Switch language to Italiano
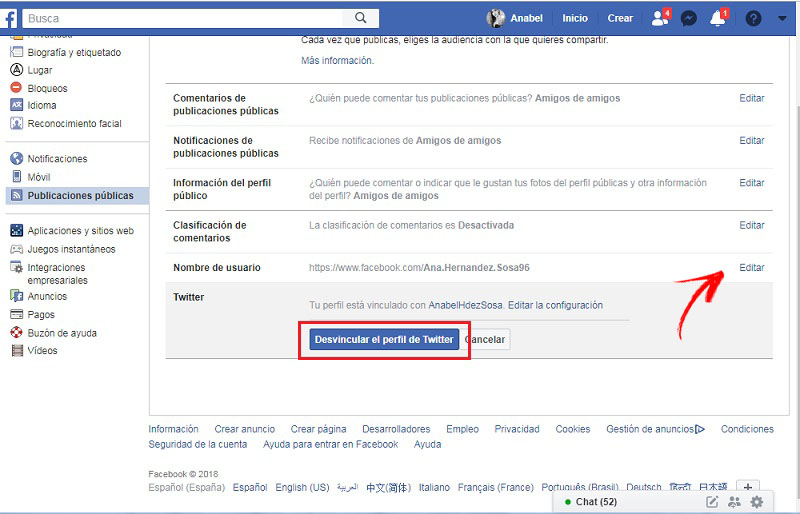Image resolution: width=800 pixels, height=514 pixels. coord(434,487)
